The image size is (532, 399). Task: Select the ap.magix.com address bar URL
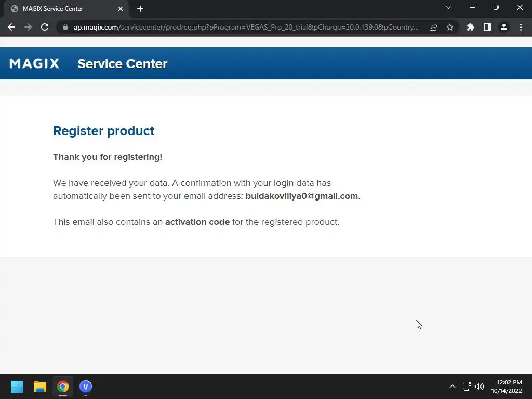coord(246,27)
